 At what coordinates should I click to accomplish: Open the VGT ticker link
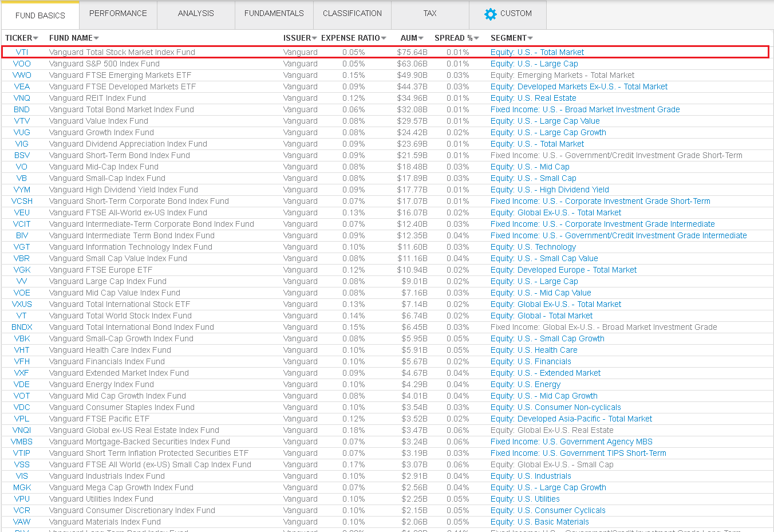tap(22, 247)
